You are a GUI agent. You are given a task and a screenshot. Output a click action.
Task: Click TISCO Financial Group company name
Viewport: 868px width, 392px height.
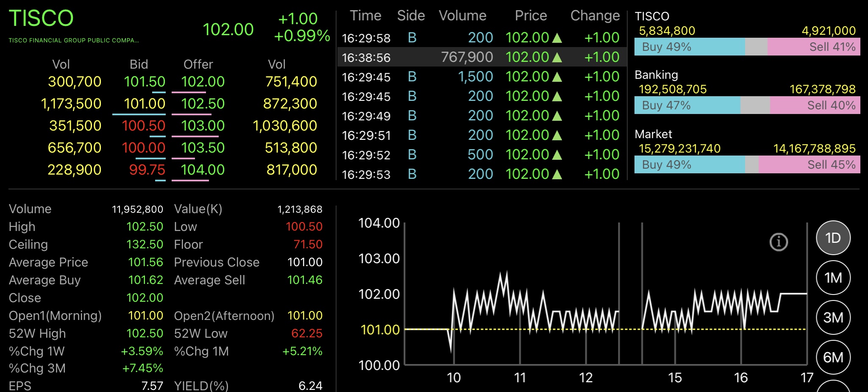74,40
